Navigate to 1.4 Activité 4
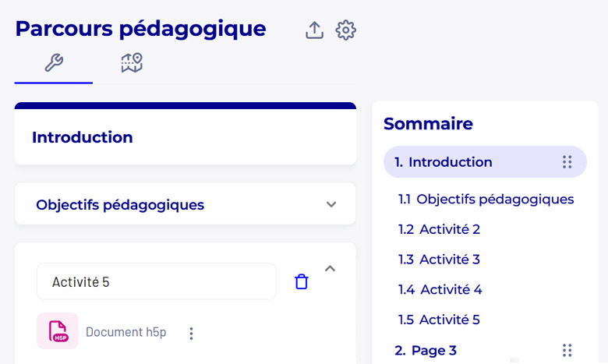 point(440,290)
